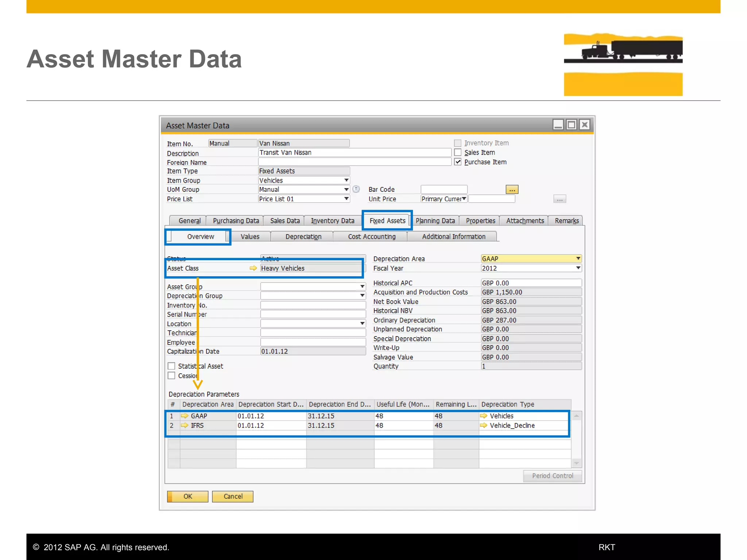Open the Asset Group dropdown
The width and height of the screenshot is (747, 560).
(x=362, y=287)
